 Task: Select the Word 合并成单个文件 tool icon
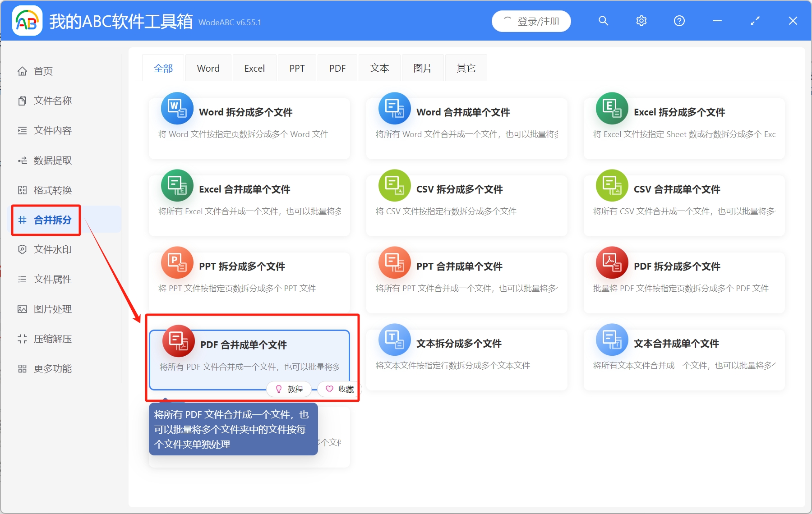tap(394, 108)
